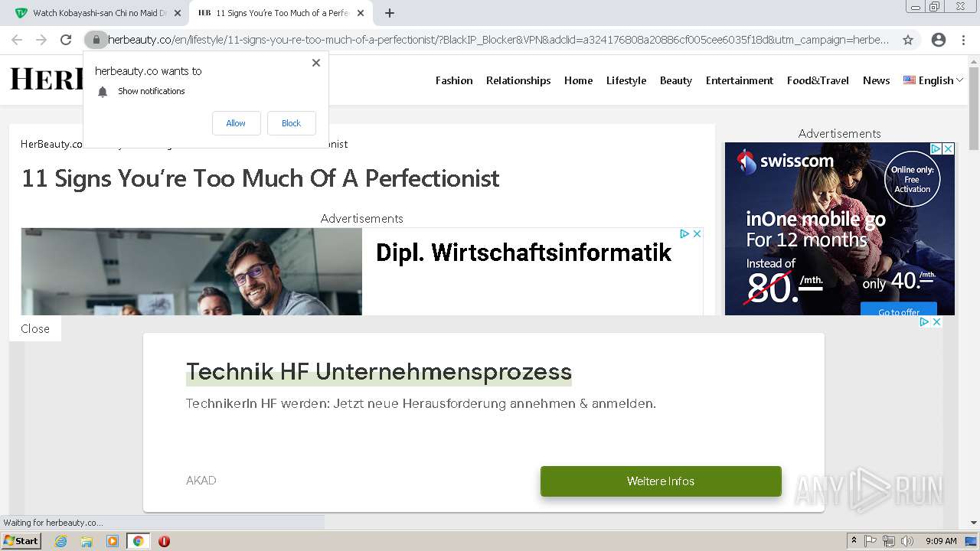
Task: Open the Entertainment section
Action: (x=740, y=80)
